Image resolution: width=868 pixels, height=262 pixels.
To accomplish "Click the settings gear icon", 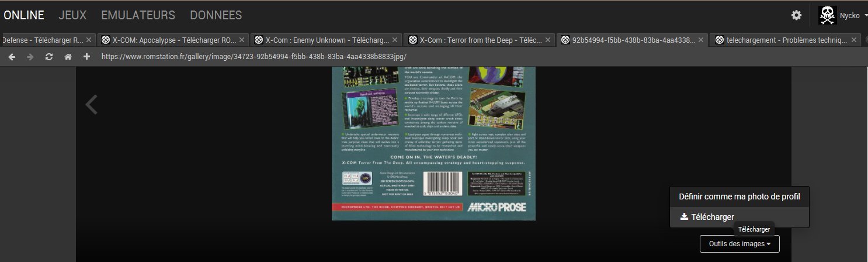I will tap(796, 16).
